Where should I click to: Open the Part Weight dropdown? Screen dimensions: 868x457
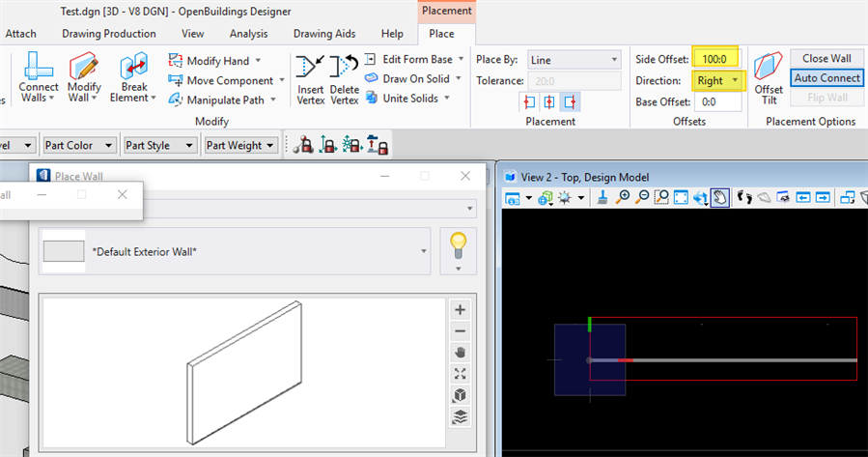point(240,146)
